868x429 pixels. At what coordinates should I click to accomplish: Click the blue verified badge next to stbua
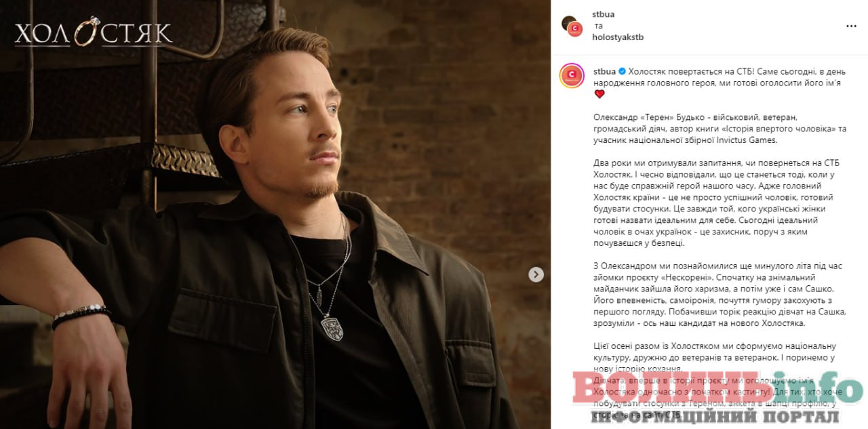(x=620, y=71)
